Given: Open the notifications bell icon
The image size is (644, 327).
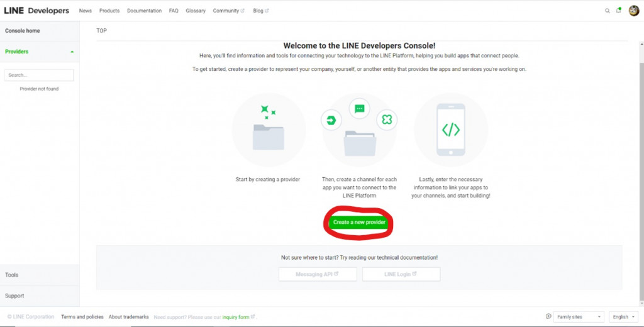Looking at the screenshot, I should [x=619, y=10].
